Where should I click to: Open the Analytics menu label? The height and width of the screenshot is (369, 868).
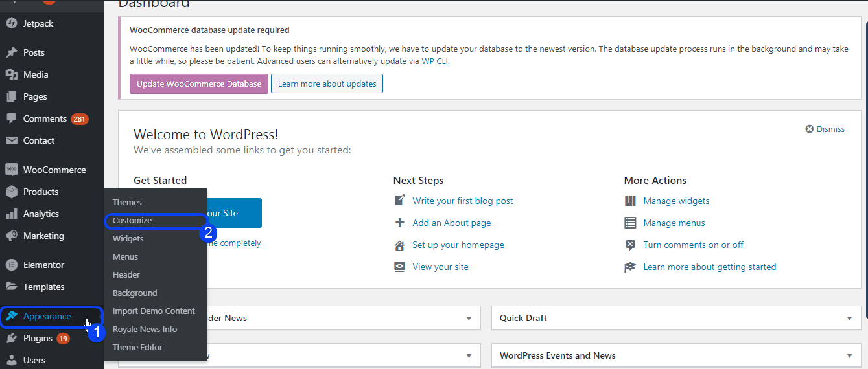[41, 214]
